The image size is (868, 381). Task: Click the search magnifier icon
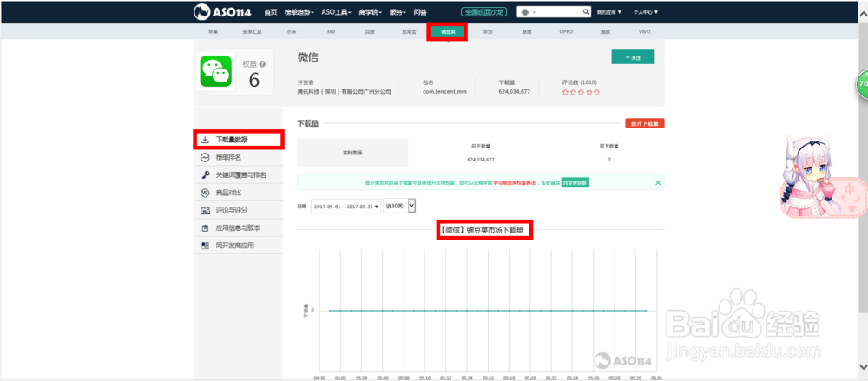tap(586, 11)
